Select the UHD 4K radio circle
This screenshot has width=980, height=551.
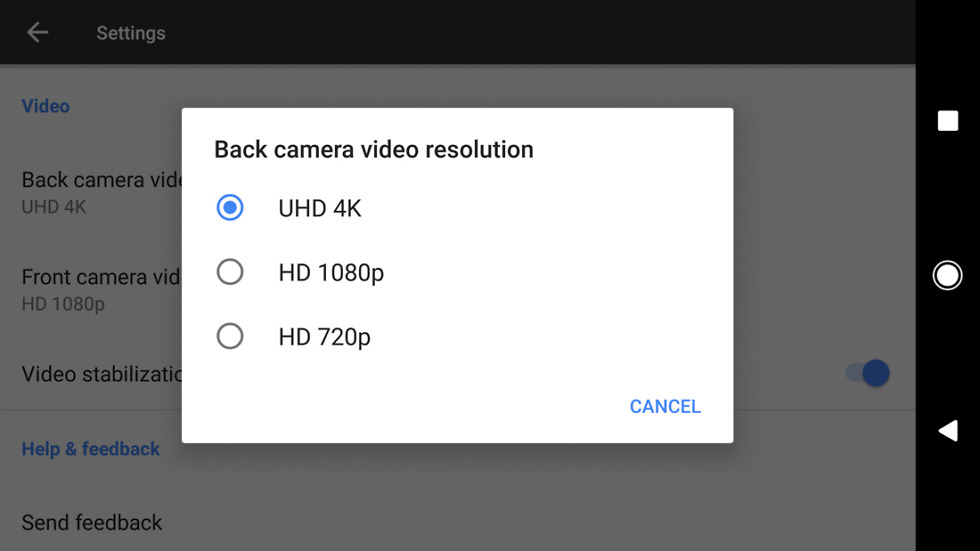click(230, 208)
